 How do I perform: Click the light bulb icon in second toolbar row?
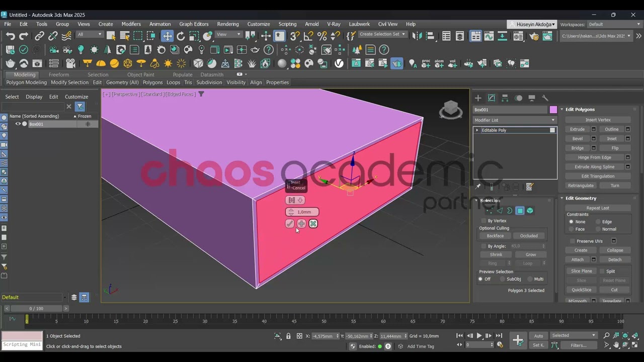click(80, 49)
